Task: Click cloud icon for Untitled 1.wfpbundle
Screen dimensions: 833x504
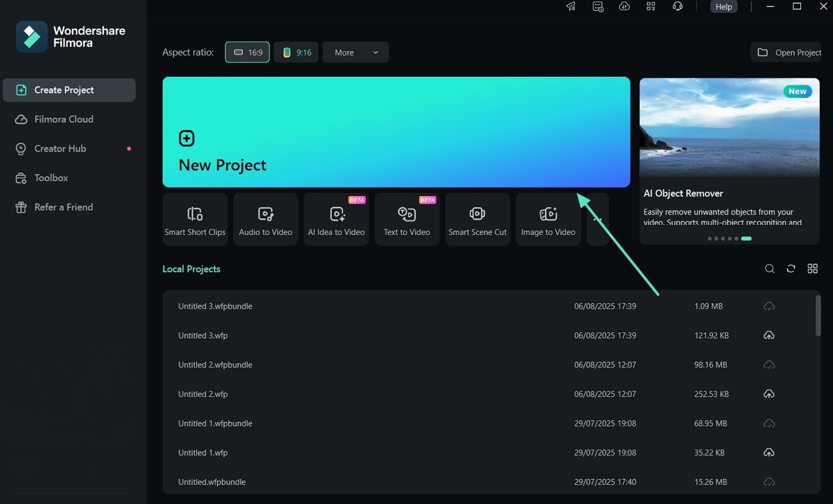Action: [x=769, y=423]
